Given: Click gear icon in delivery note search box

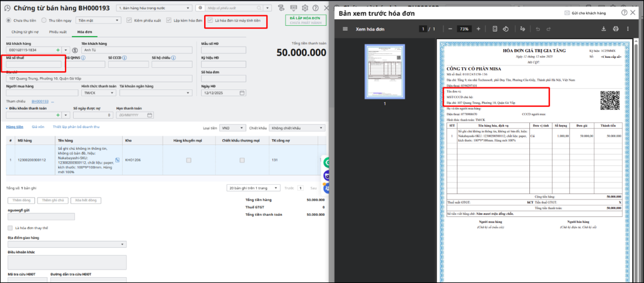Looking at the screenshot, I should pos(201,8).
